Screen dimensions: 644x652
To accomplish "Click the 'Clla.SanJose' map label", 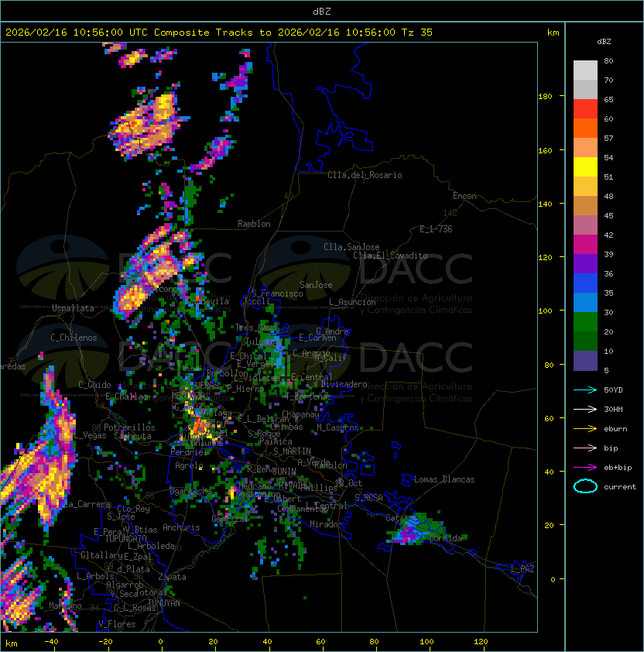I will click(x=351, y=247).
